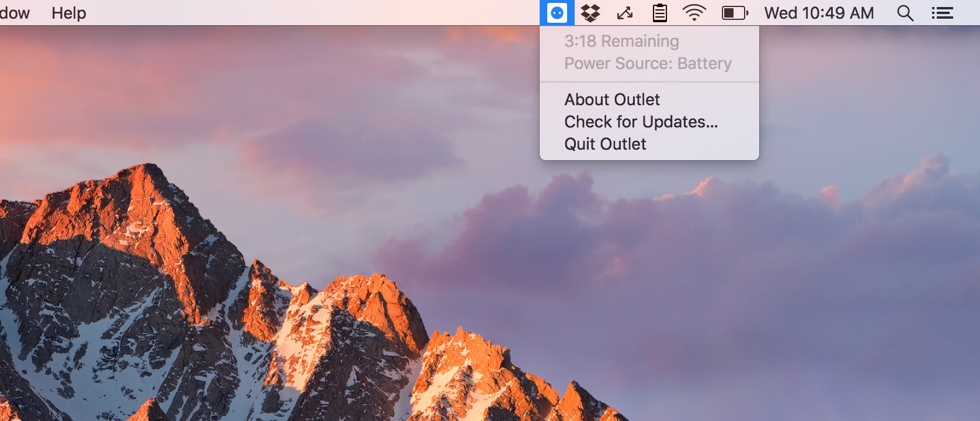The height and width of the screenshot is (421, 980).
Task: Click the 3:18 Remaining entry
Action: point(649,41)
